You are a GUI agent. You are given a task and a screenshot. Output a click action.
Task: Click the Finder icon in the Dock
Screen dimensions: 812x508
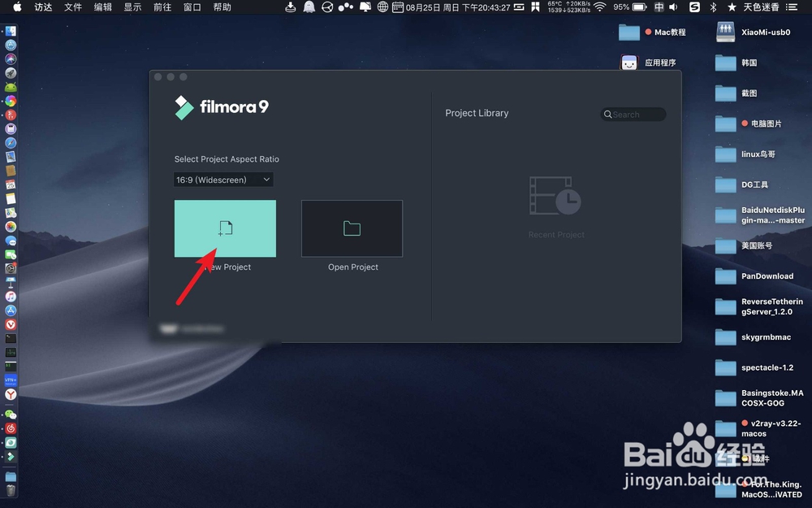point(11,31)
